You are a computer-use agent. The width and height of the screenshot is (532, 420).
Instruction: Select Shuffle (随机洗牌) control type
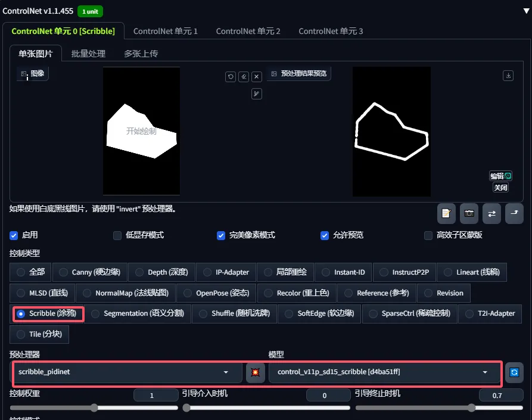pyautogui.click(x=235, y=314)
